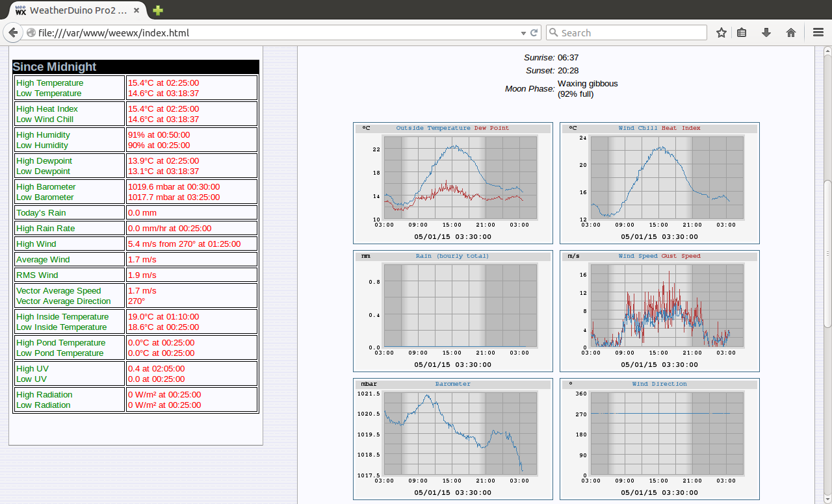Viewport: 832px width, 504px height.
Task: Go to the Firefox home page
Action: pyautogui.click(x=791, y=32)
